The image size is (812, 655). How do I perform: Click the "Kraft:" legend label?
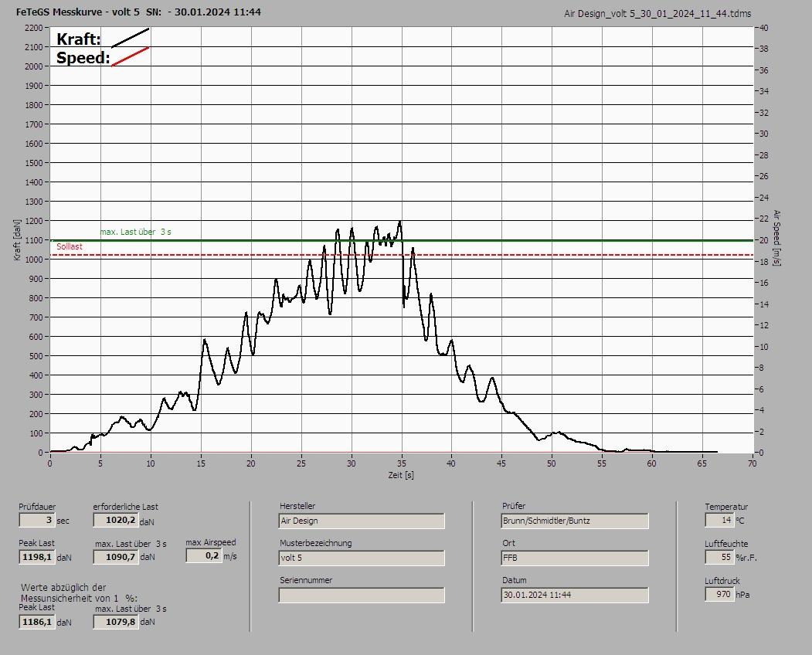(x=78, y=39)
